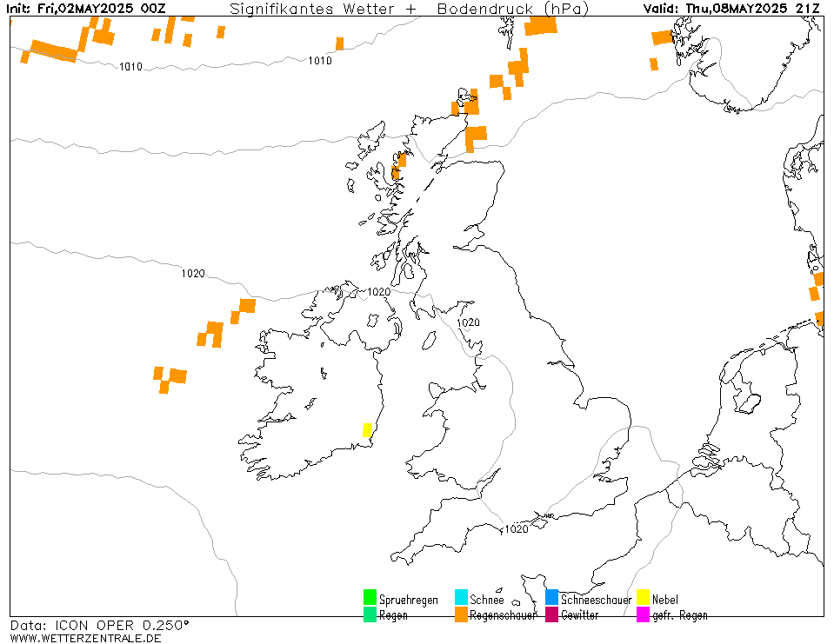The height and width of the screenshot is (644, 834).
Task: Click the Regen green legend swatch
Action: pos(370,614)
